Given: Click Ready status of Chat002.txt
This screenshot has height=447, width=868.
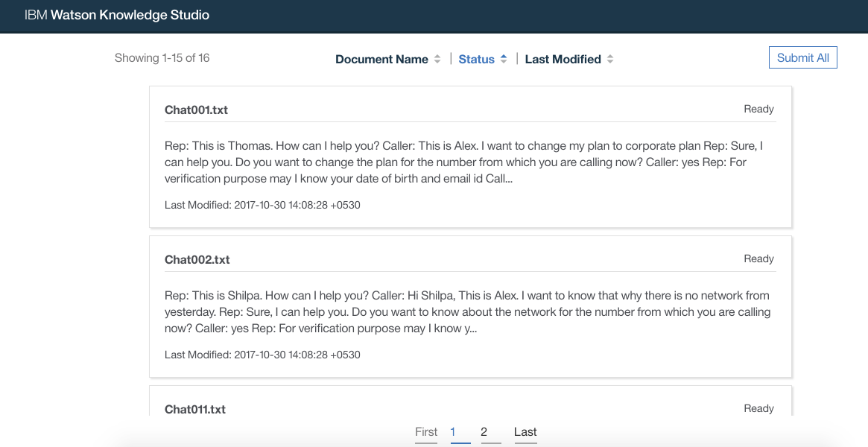Looking at the screenshot, I should pyautogui.click(x=758, y=259).
